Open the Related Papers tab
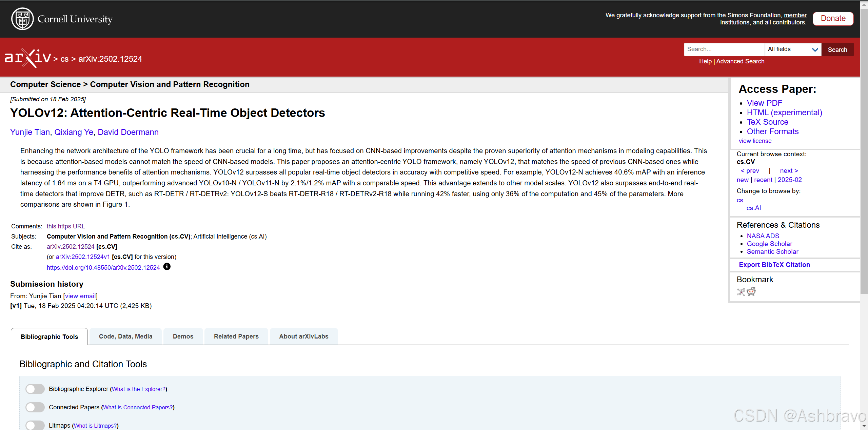Image resolution: width=868 pixels, height=430 pixels. [236, 336]
